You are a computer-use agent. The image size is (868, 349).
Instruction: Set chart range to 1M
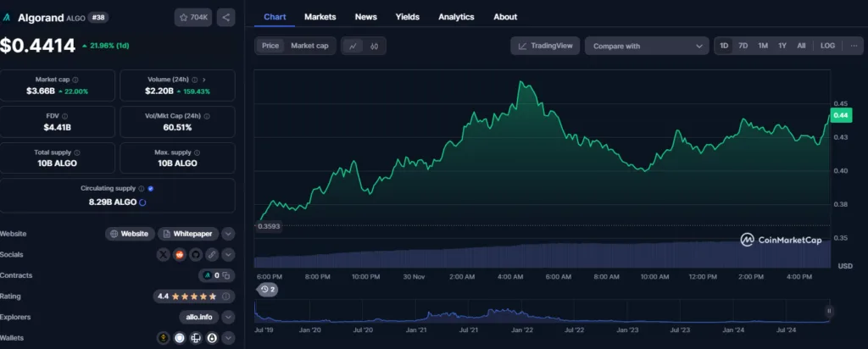pyautogui.click(x=763, y=46)
